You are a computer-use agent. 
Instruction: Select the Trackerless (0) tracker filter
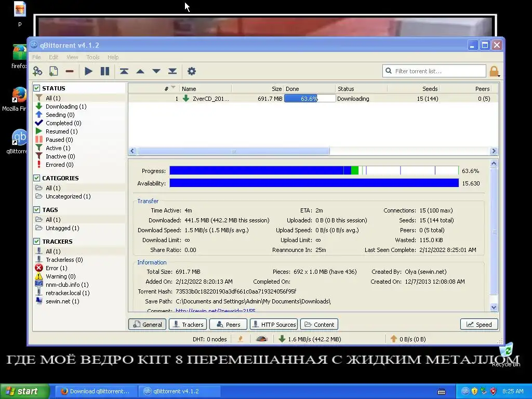64,260
